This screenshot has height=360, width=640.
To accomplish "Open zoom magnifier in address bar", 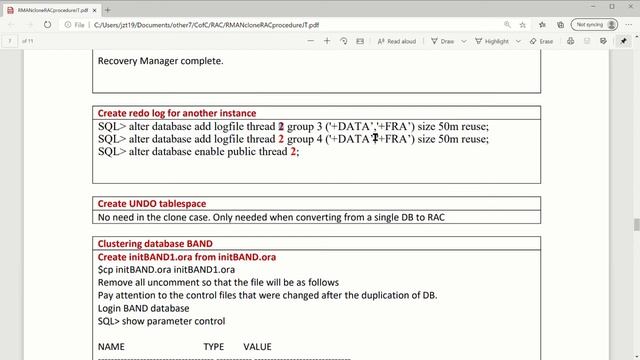I will 507,25.
